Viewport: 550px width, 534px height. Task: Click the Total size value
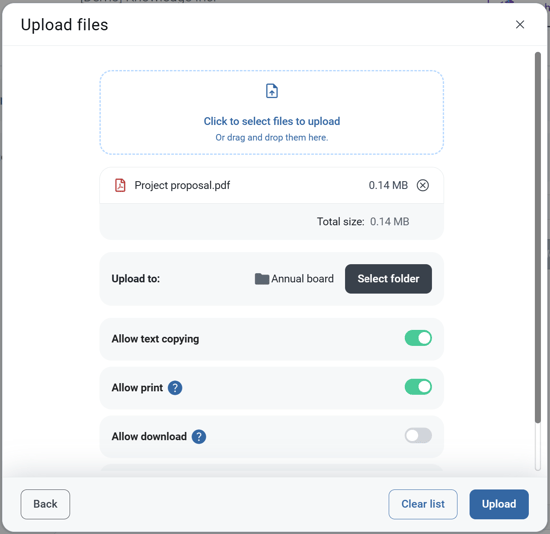(x=390, y=222)
